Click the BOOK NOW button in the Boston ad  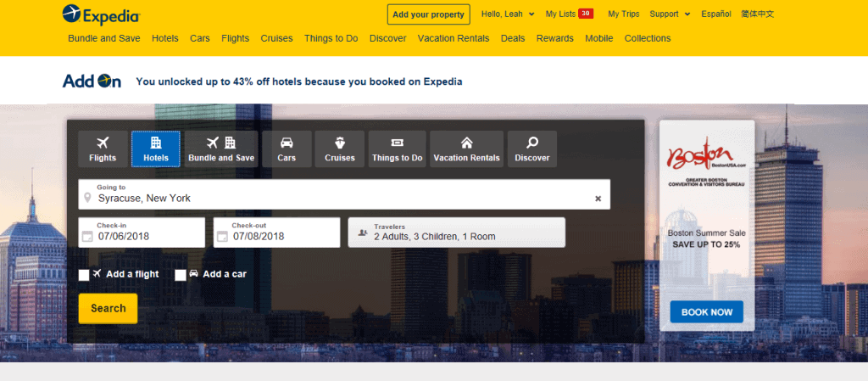click(707, 311)
